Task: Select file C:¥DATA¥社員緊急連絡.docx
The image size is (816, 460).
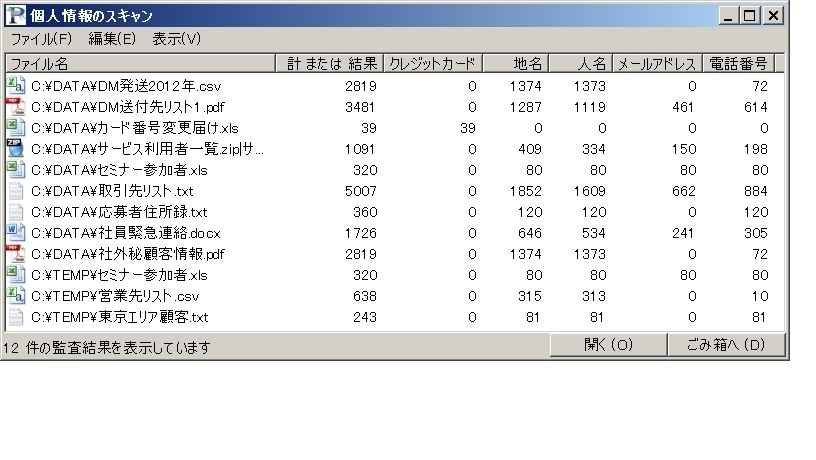Action: pyautogui.click(x=126, y=233)
